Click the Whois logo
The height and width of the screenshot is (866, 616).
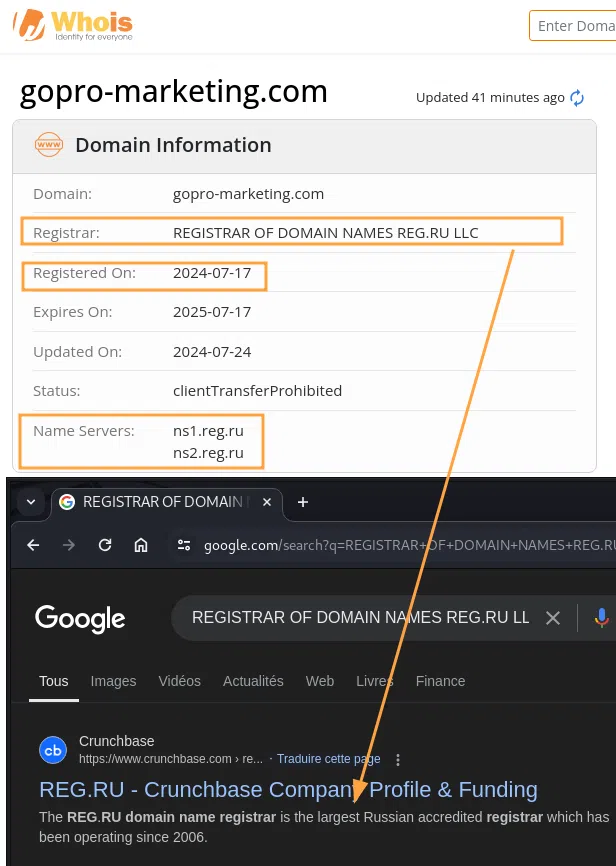click(x=72, y=26)
